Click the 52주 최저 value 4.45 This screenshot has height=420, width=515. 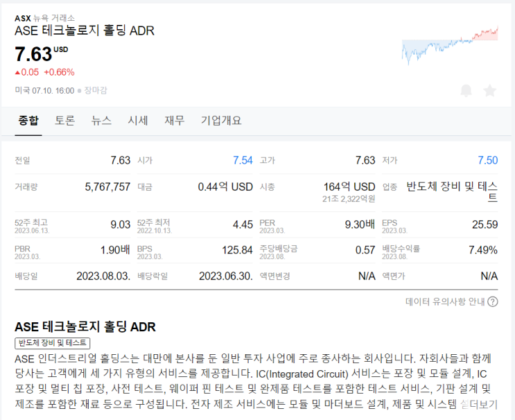point(243,225)
